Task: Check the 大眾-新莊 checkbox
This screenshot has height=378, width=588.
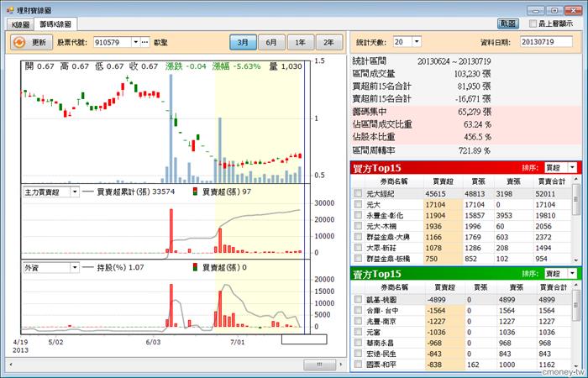Action: click(x=358, y=248)
